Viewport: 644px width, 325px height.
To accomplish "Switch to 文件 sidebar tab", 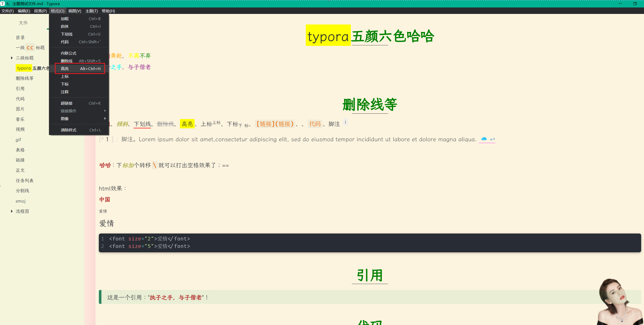I will [x=23, y=23].
